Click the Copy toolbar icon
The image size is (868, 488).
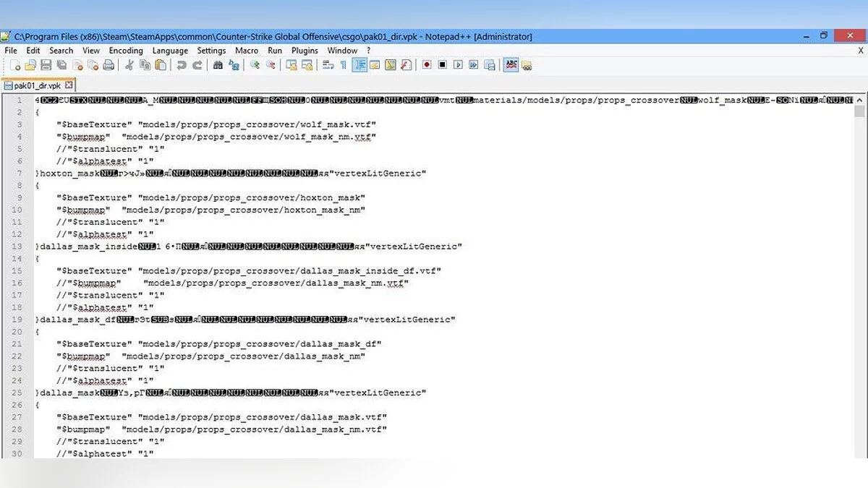[x=145, y=65]
